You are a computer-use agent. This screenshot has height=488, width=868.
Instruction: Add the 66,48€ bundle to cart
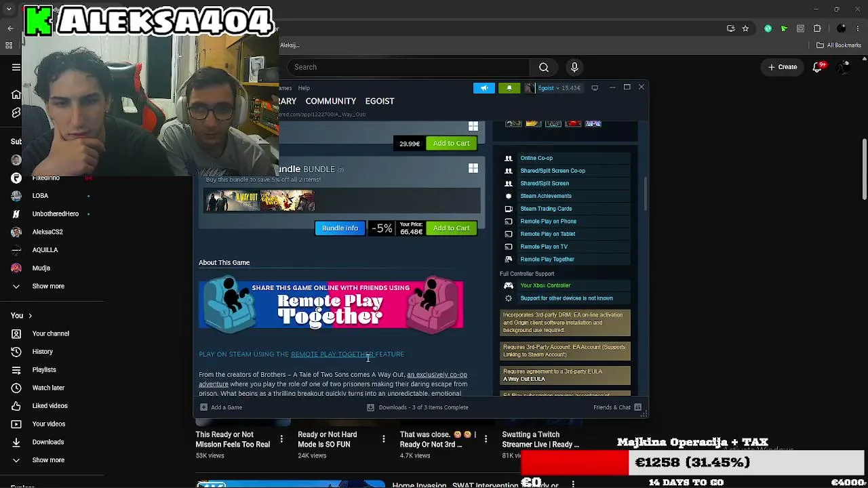452,228
